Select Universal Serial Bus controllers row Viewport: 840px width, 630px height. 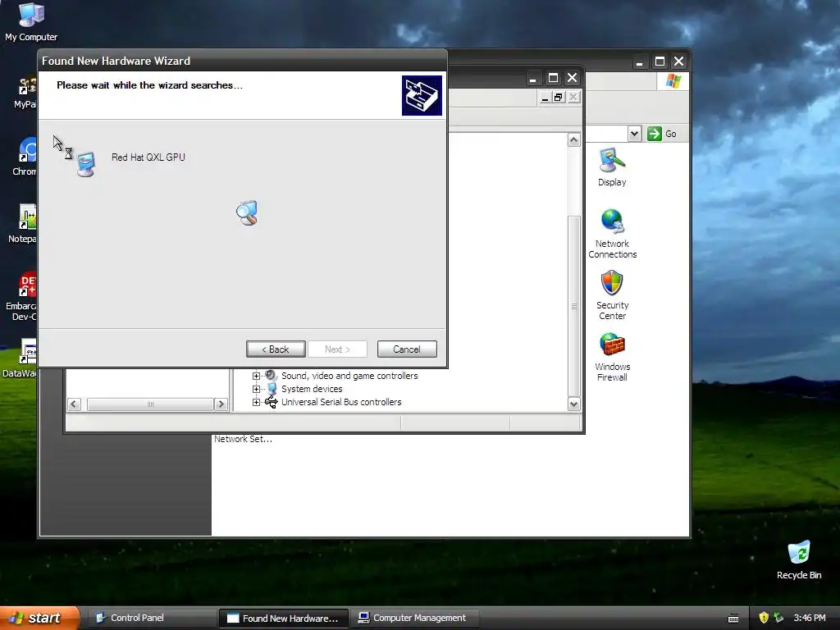click(341, 402)
